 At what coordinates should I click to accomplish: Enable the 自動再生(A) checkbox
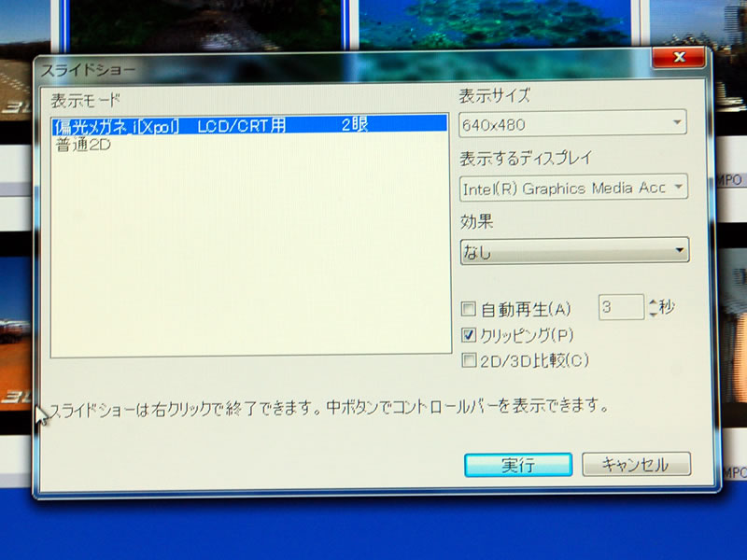click(x=469, y=309)
